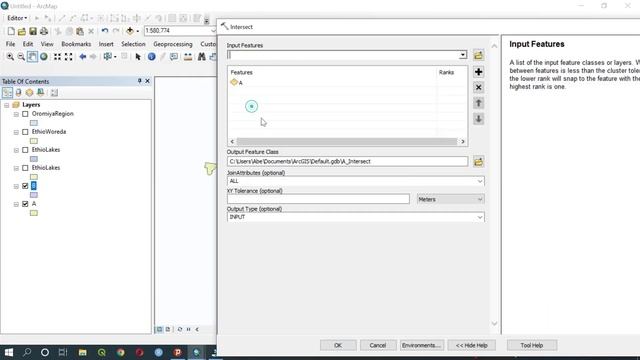Screen dimensions: 640x360
Task: Click Hide Help button
Action: [471, 345]
